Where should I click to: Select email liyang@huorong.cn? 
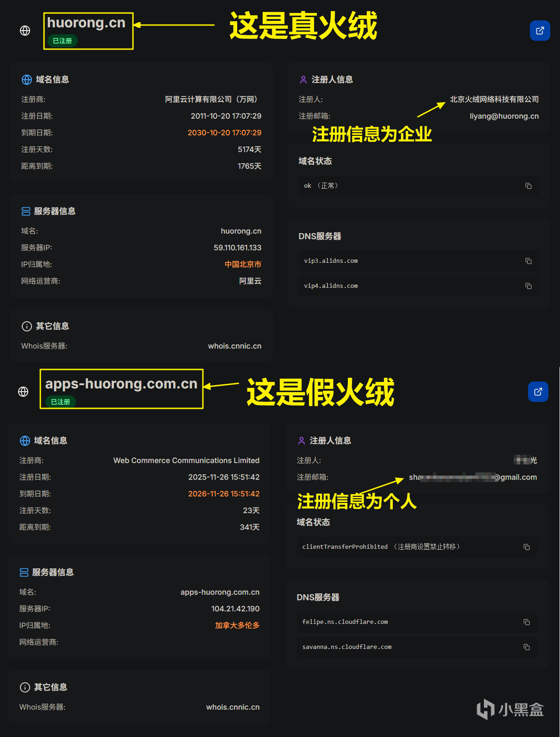(x=504, y=116)
